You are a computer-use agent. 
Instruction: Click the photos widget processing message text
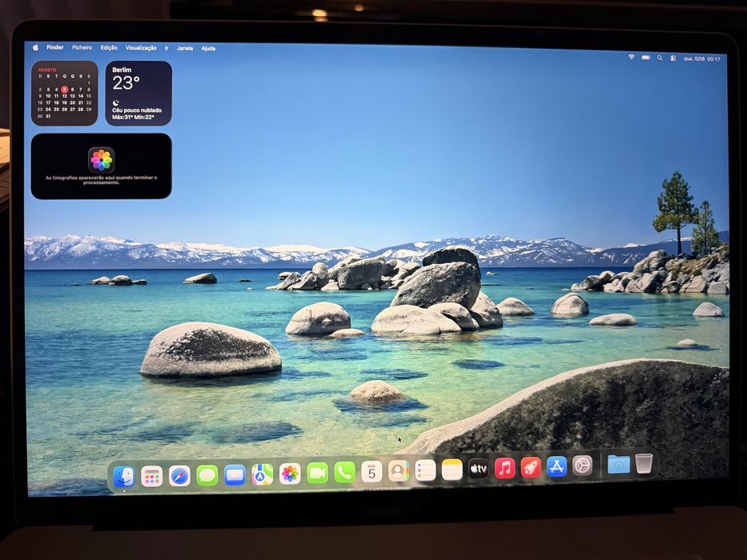click(101, 180)
